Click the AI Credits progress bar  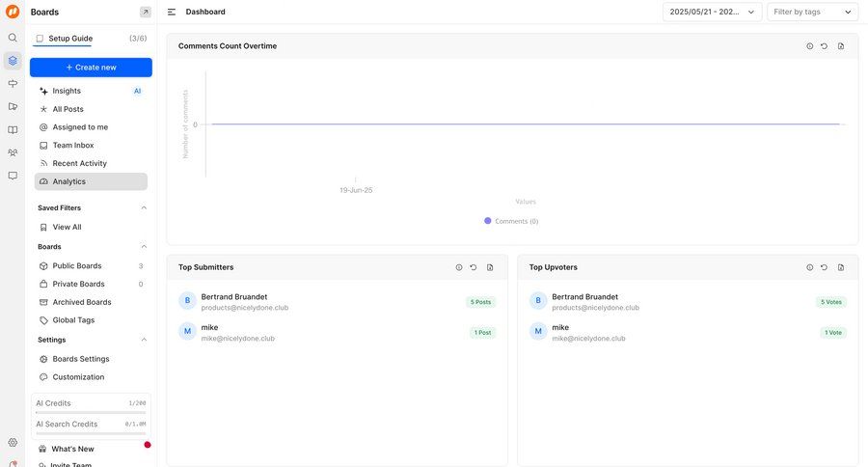point(91,413)
